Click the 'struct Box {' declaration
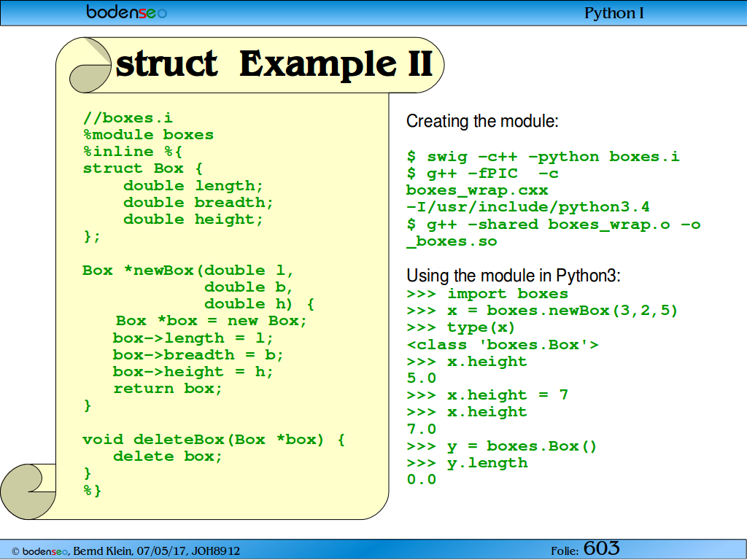The height and width of the screenshot is (560, 747). 143,168
